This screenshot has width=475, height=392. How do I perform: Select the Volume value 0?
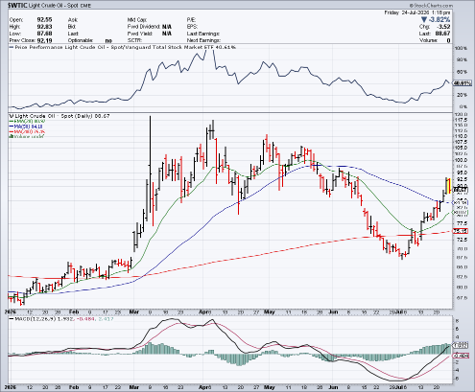[x=449, y=40]
